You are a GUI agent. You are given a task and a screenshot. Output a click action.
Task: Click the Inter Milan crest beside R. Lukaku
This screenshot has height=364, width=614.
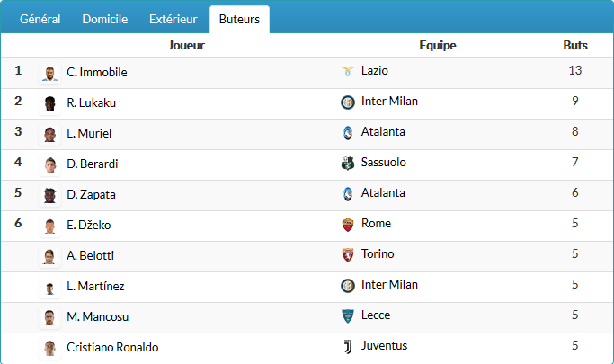[x=348, y=102]
